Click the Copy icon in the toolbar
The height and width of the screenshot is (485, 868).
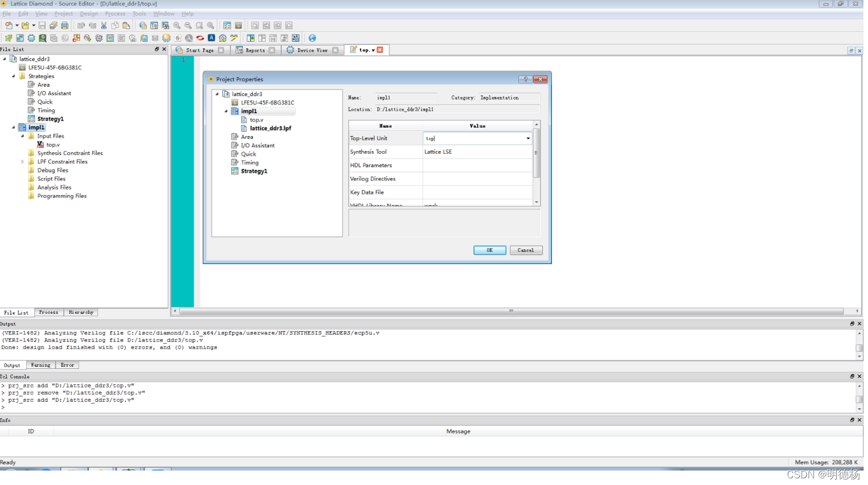click(115, 26)
